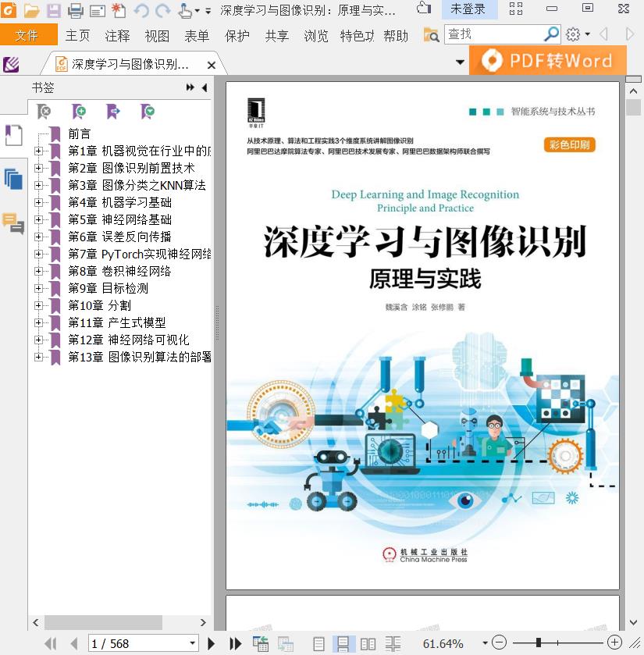This screenshot has height=655, width=644.
Task: Open file using the folder icon
Action: [x=31, y=10]
